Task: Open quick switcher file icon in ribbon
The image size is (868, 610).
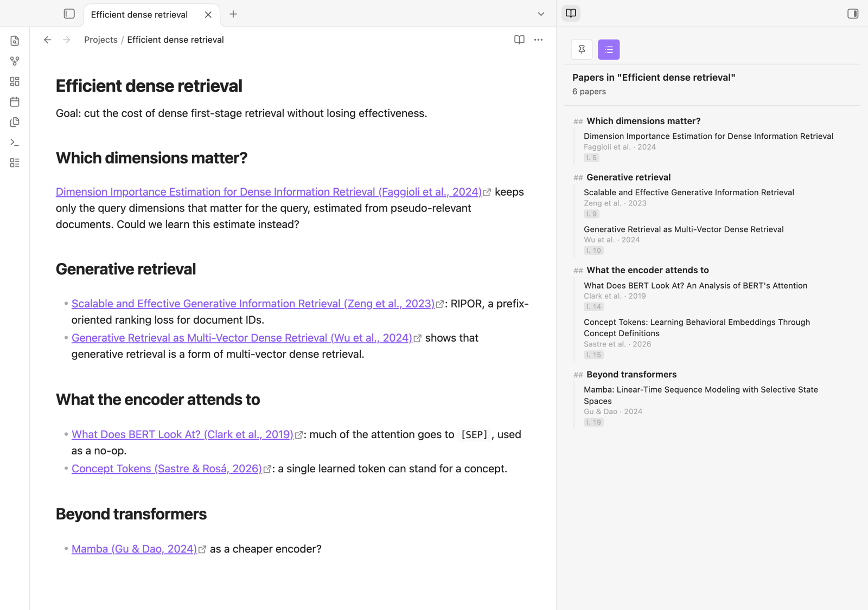Action: pos(15,41)
